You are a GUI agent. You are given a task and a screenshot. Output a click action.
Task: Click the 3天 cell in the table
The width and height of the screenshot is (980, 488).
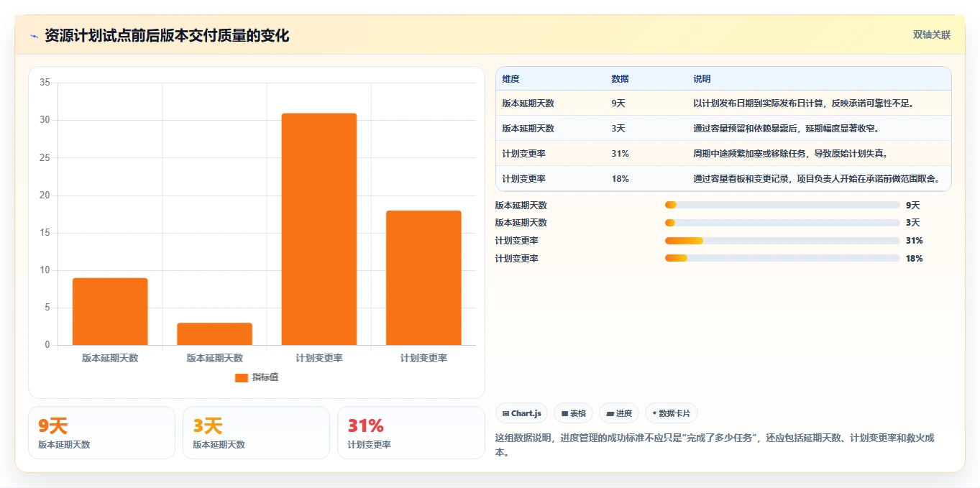pyautogui.click(x=618, y=129)
